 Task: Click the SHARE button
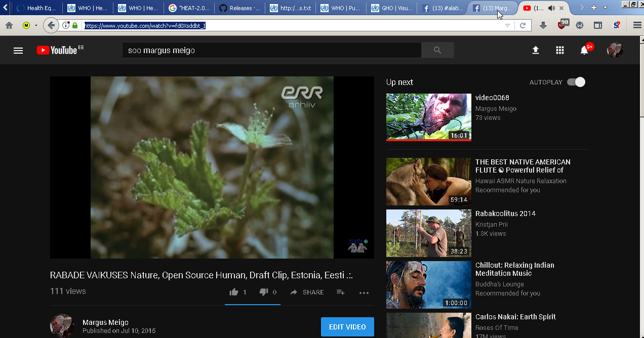click(307, 292)
